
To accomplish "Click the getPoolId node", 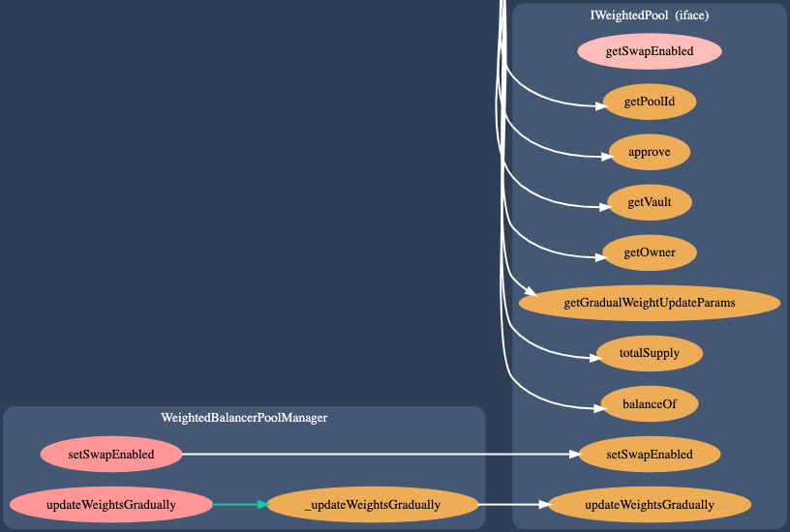I will tap(650, 102).
